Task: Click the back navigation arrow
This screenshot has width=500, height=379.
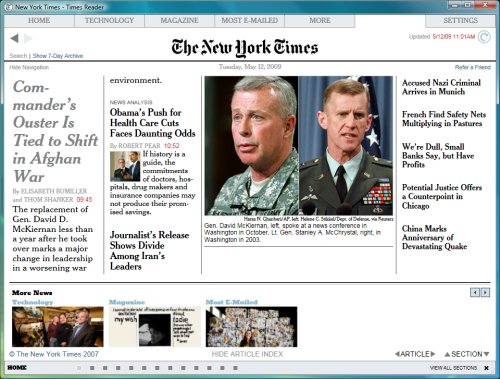Action: (14, 38)
